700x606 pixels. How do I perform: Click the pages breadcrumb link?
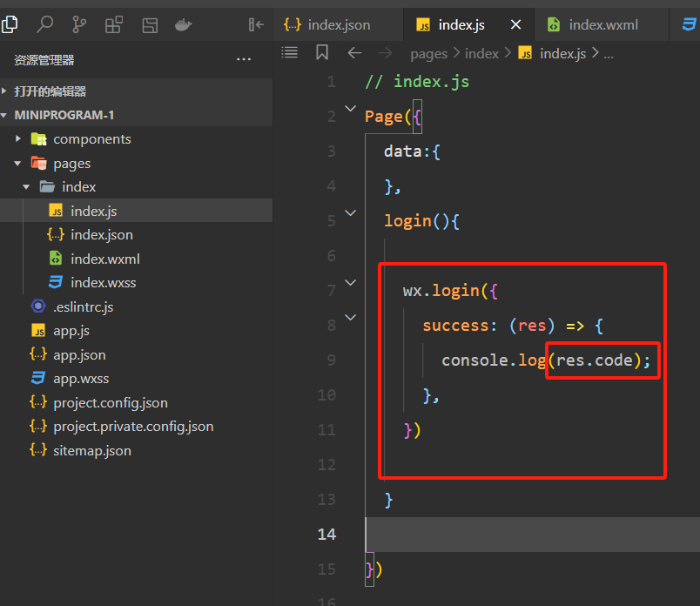(428, 53)
